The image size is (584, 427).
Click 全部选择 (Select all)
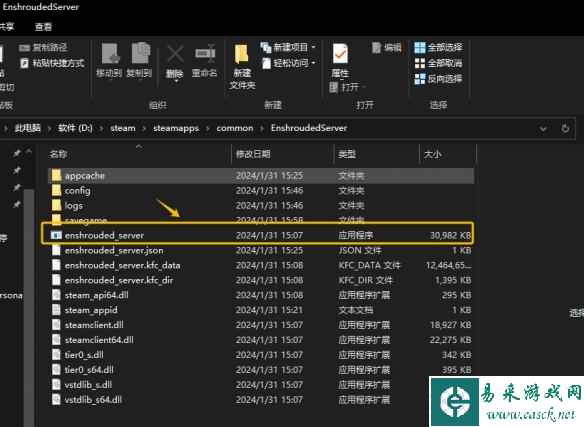[438, 47]
